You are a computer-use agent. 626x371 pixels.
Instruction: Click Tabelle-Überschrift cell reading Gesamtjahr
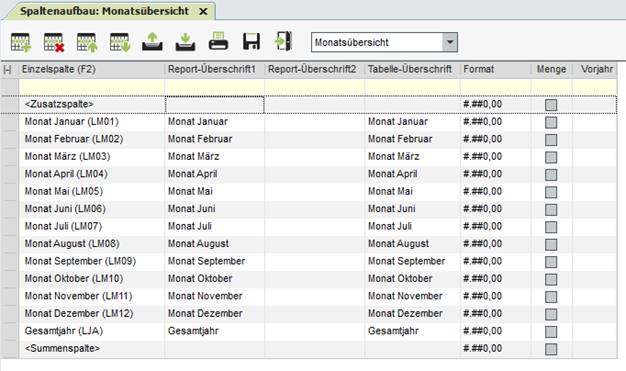click(412, 331)
